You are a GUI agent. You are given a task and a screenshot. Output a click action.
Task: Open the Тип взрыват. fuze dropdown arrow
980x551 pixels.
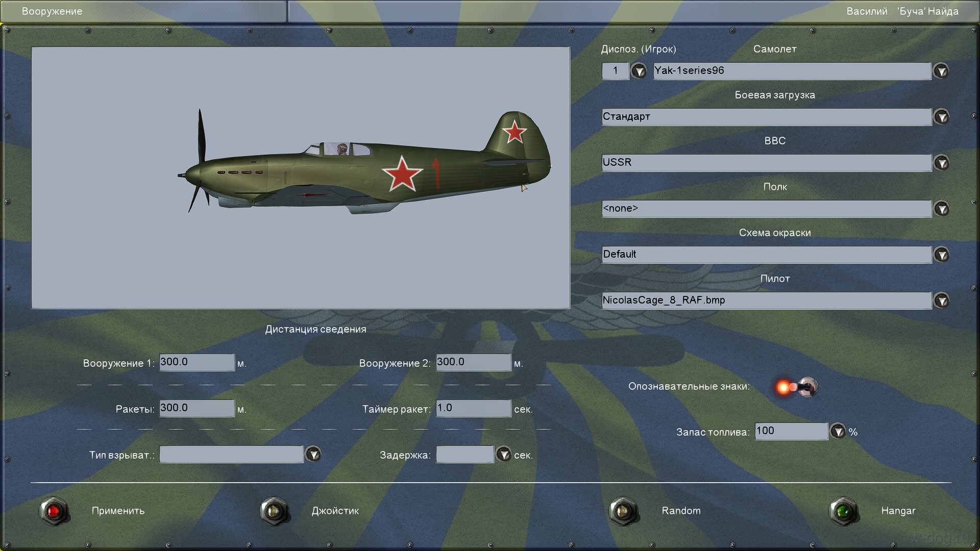[x=313, y=454]
